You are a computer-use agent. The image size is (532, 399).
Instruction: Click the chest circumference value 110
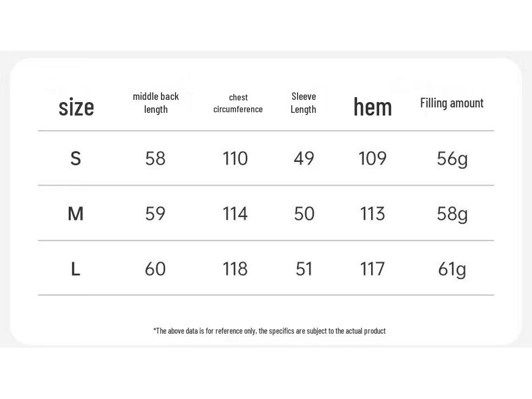click(235, 158)
